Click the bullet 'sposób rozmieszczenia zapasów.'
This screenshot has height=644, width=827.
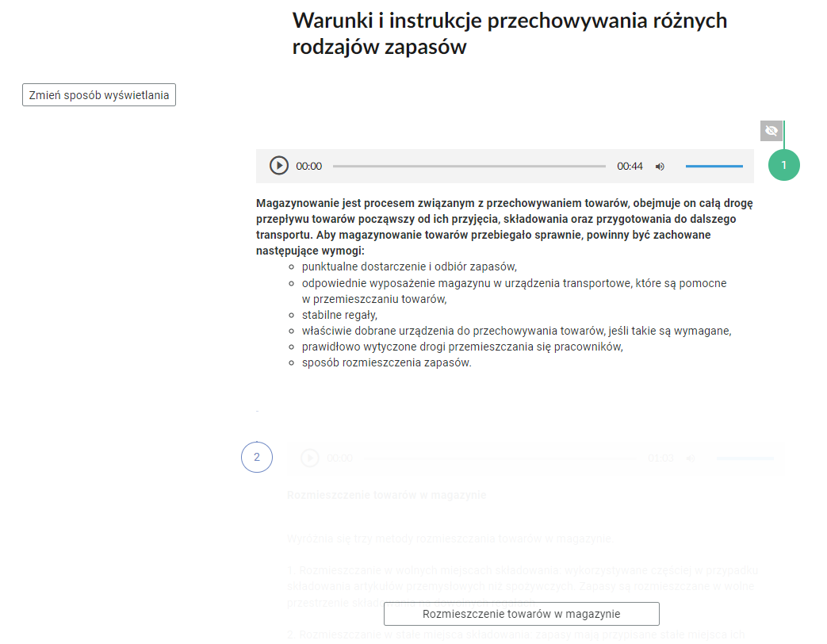point(387,362)
